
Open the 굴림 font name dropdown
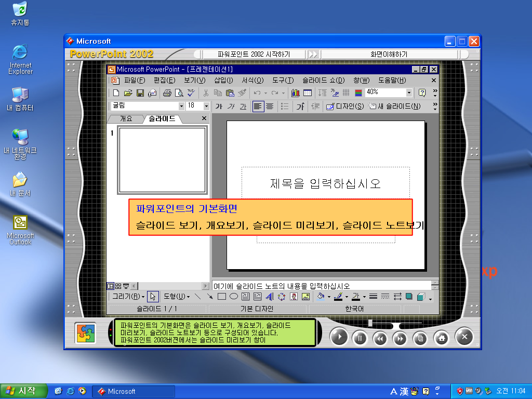pos(181,106)
